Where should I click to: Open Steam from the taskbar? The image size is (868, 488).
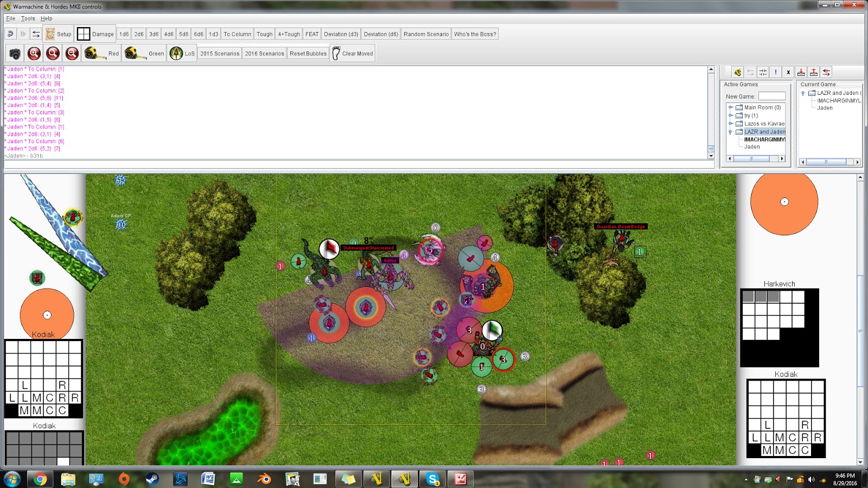pos(152,479)
